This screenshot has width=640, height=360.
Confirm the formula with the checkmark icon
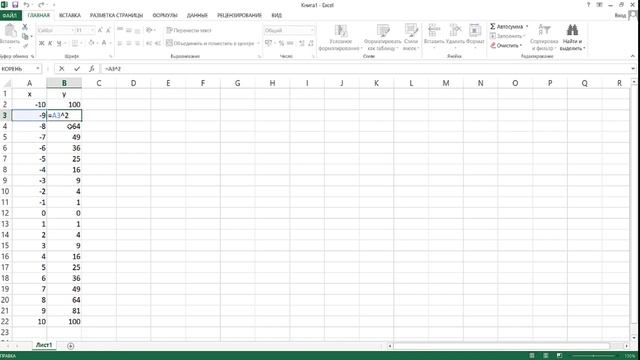tap(77, 69)
